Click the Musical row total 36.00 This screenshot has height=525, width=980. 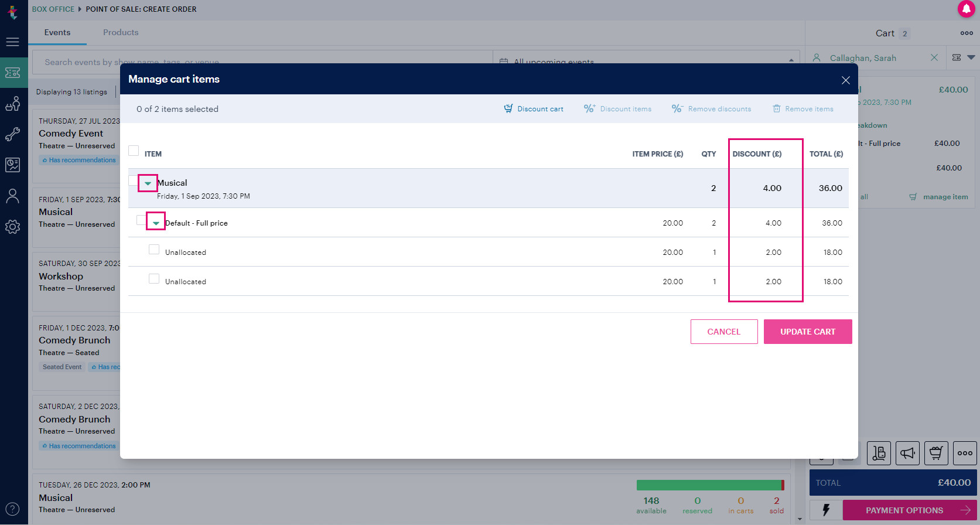tap(830, 188)
